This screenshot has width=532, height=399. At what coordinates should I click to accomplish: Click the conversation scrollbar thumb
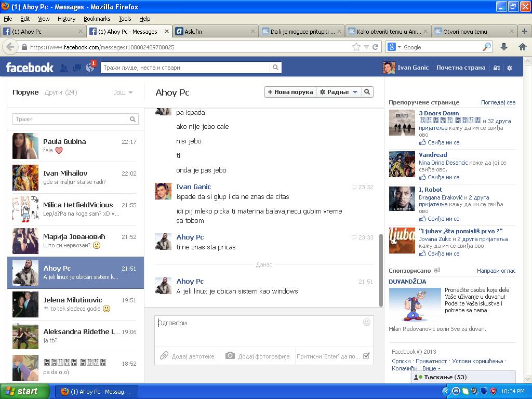click(x=381, y=270)
